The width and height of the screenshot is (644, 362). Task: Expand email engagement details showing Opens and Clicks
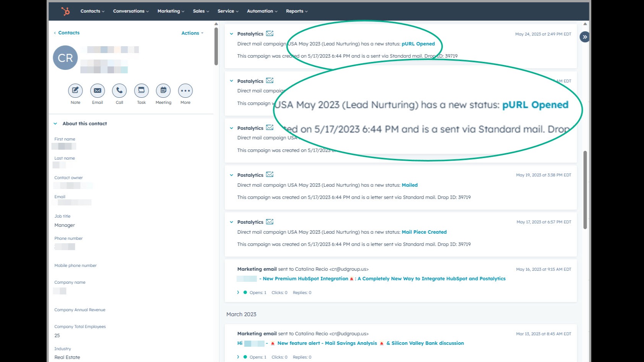pyautogui.click(x=238, y=293)
